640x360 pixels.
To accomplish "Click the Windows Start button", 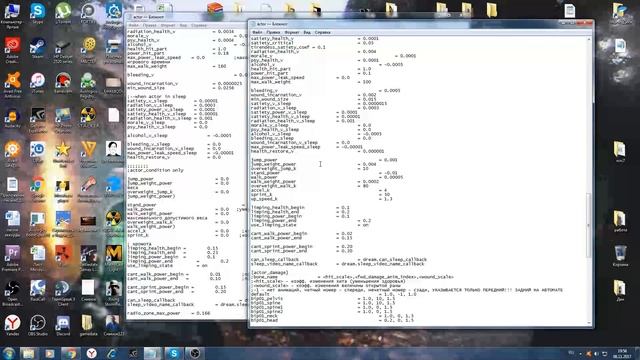I will [x=8, y=353].
